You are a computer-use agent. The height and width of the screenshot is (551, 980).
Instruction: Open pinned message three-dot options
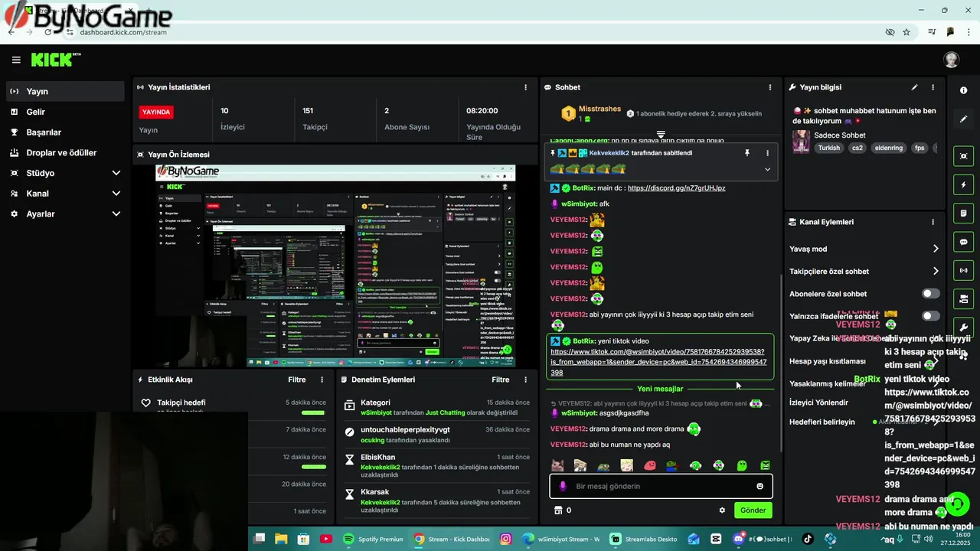click(x=767, y=153)
